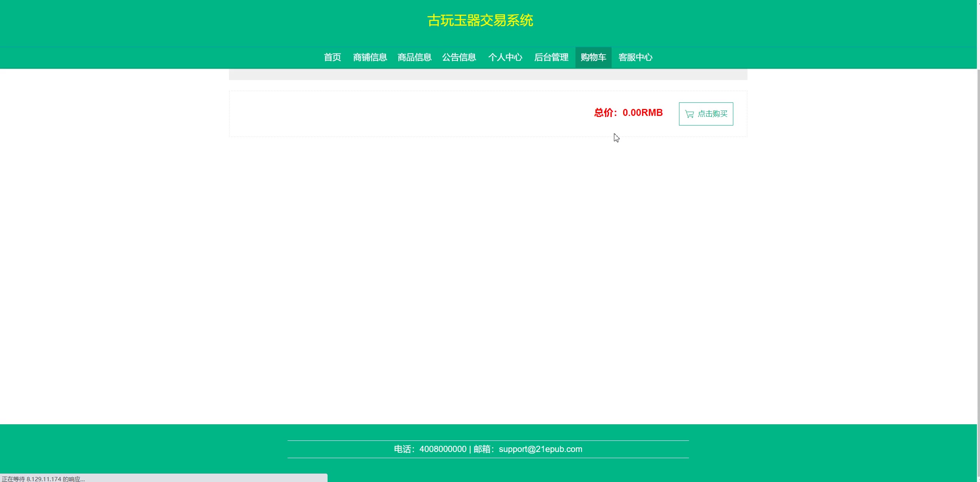Click the grey bar below navigation

pos(488,75)
